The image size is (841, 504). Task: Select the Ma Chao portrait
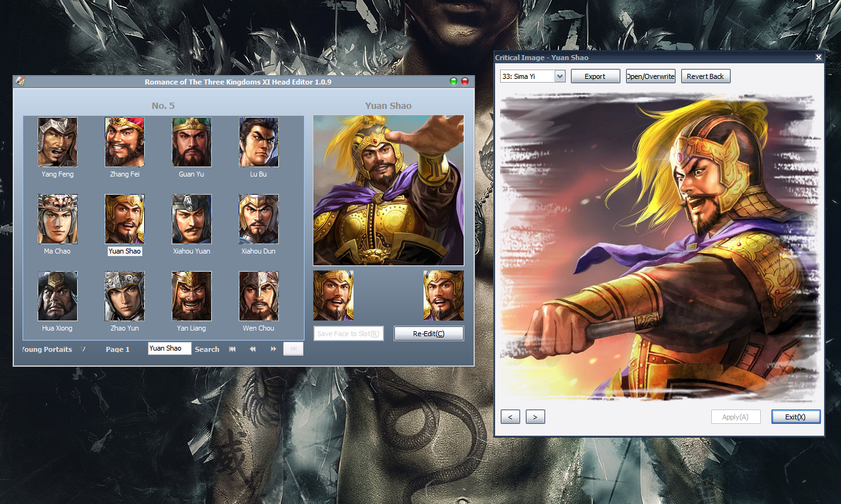click(x=58, y=219)
